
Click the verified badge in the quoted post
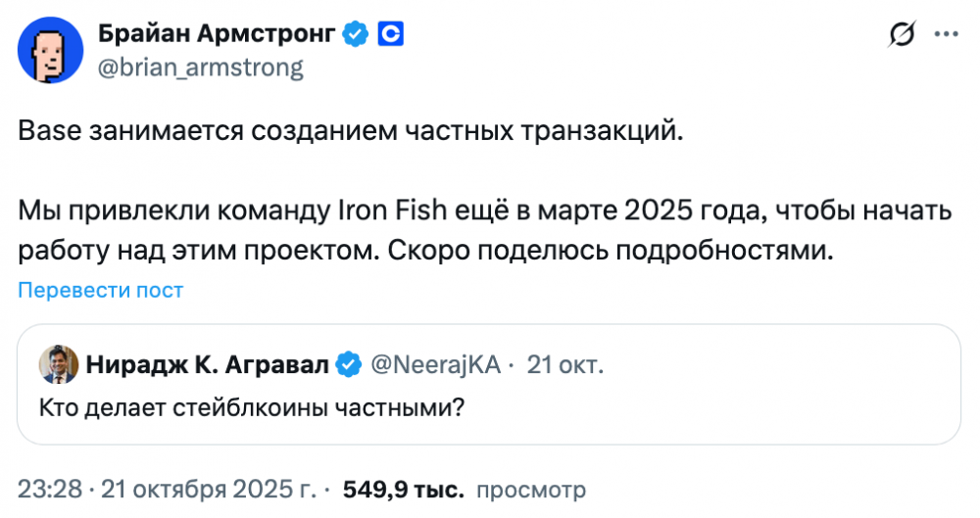click(x=348, y=365)
